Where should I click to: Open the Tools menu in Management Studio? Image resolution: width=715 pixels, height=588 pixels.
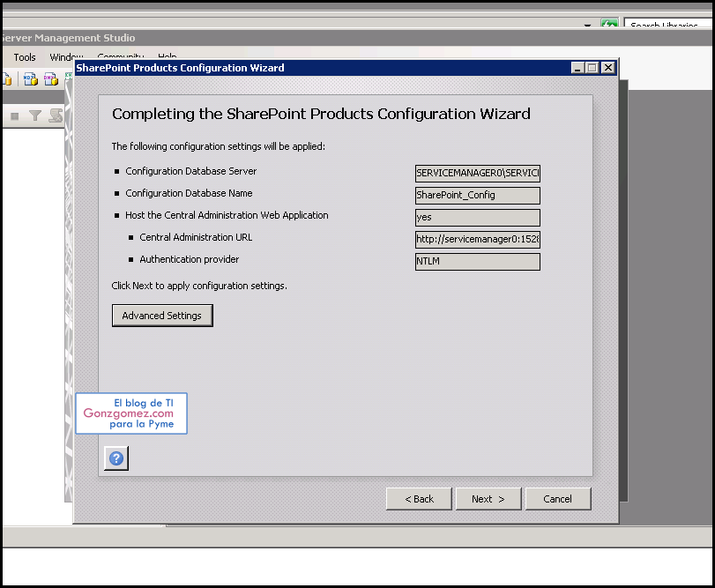(25, 57)
